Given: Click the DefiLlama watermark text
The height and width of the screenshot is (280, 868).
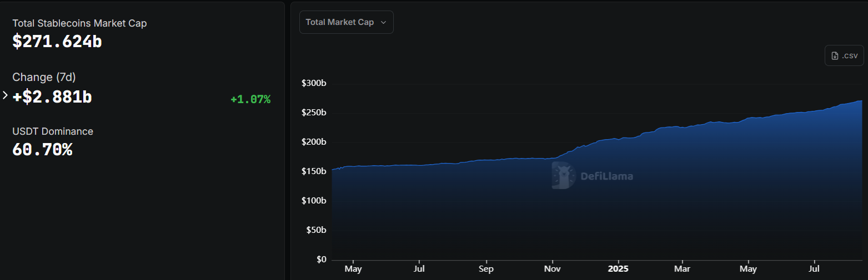Looking at the screenshot, I should (x=606, y=176).
